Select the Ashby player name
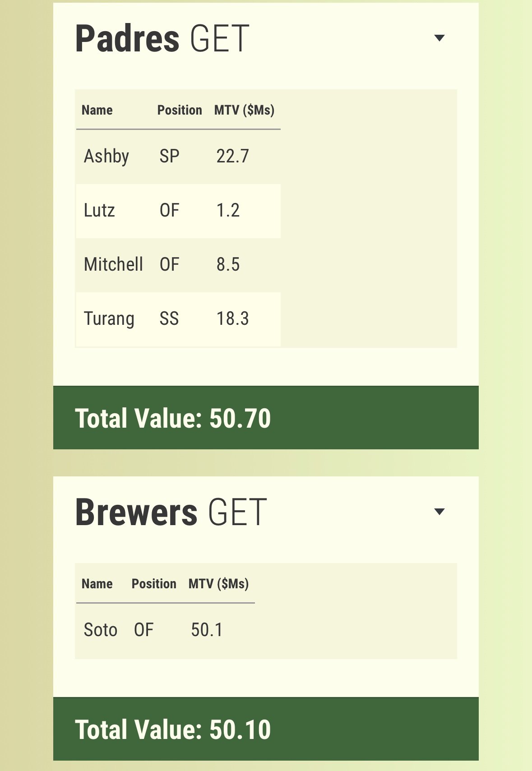Image resolution: width=532 pixels, height=771 pixels. click(106, 156)
